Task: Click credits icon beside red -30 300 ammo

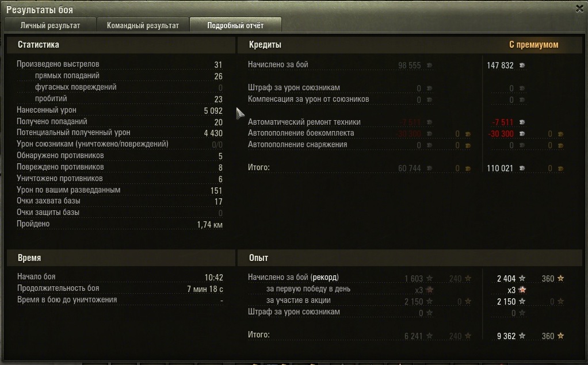Action: (522, 134)
